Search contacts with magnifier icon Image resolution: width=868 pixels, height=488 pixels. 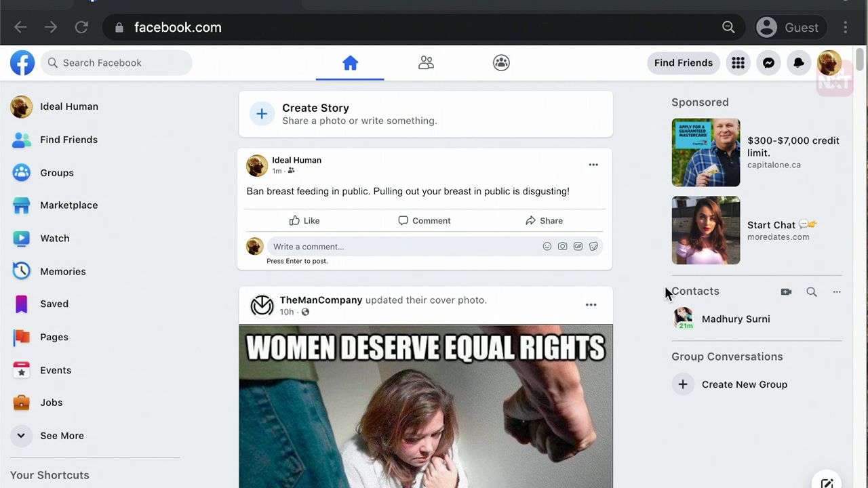click(x=812, y=292)
